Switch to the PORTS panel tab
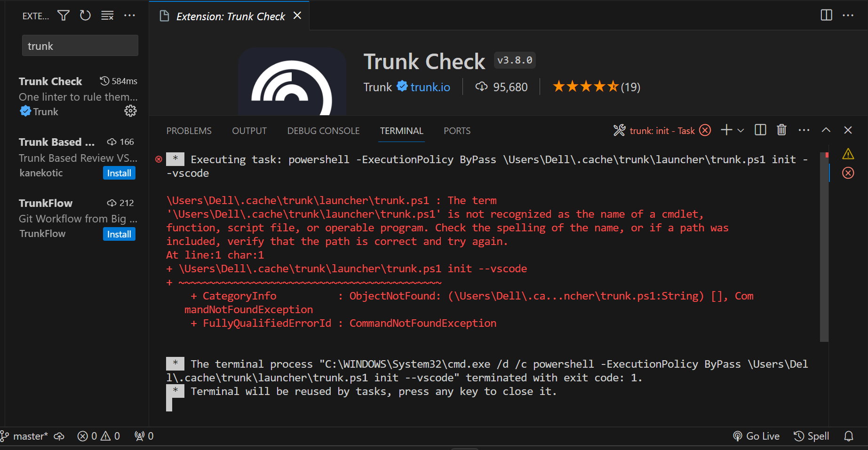868x450 pixels. click(457, 131)
